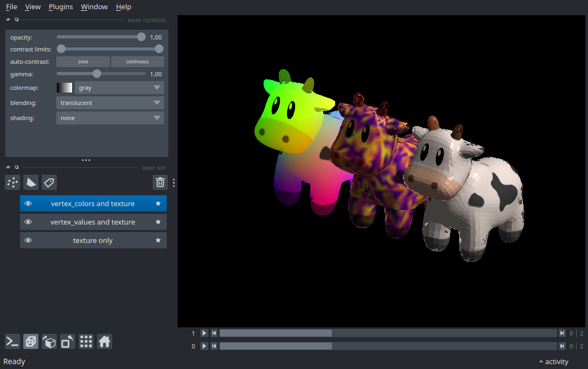
Task: Click the axis 0 current index field
Action: pyautogui.click(x=571, y=346)
